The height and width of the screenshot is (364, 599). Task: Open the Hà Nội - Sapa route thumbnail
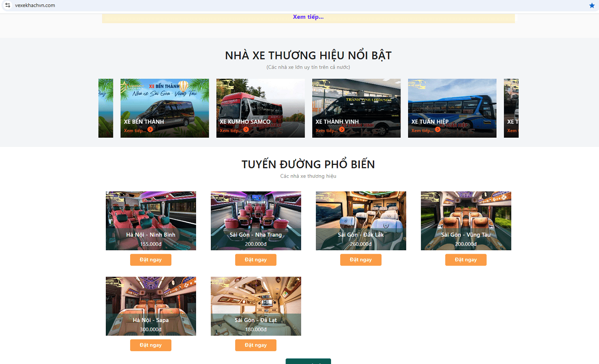(151, 306)
